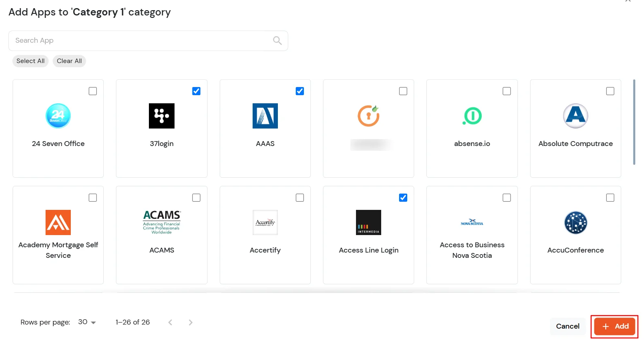644x340 pixels.
Task: Click the Clear All button
Action: click(69, 61)
